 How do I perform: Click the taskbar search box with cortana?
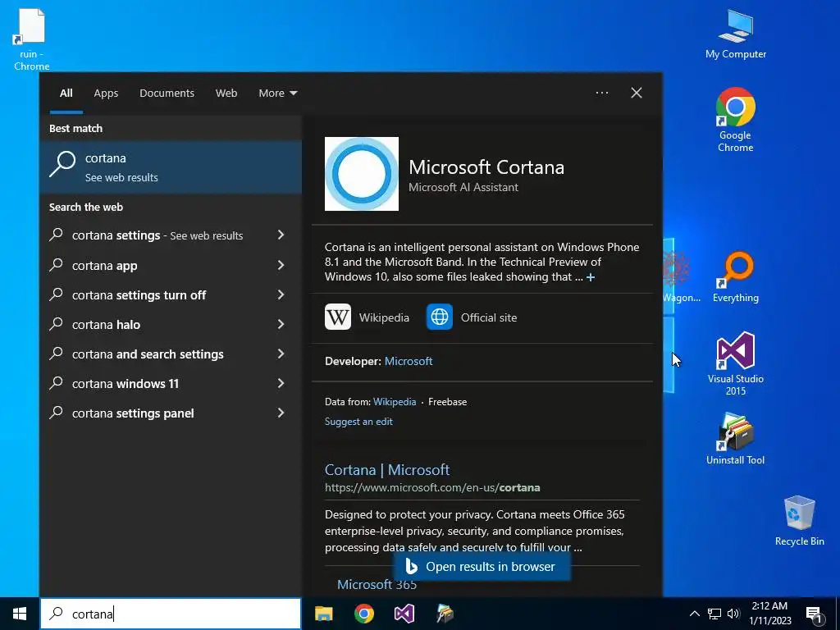[171, 614]
